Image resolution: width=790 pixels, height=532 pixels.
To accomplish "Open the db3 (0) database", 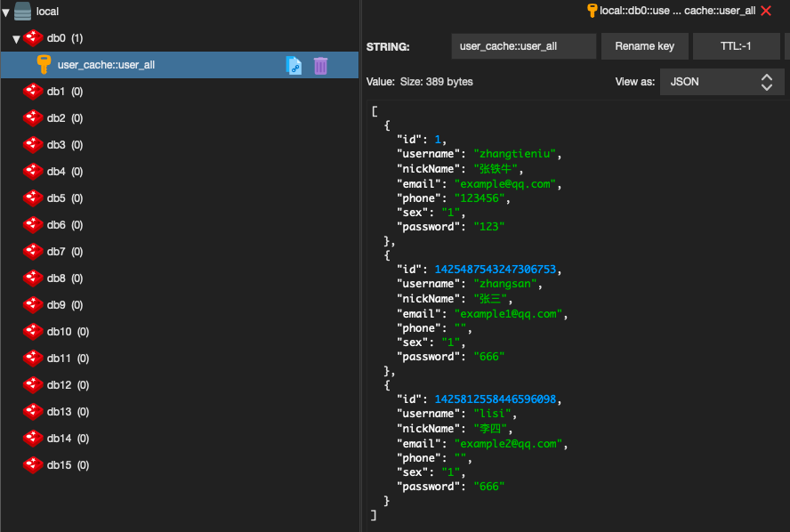I will pyautogui.click(x=64, y=145).
